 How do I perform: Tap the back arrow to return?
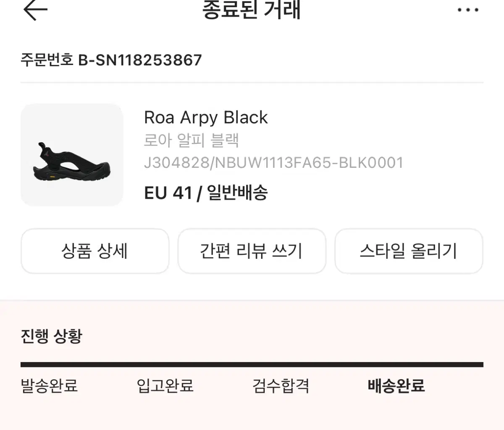[34, 10]
